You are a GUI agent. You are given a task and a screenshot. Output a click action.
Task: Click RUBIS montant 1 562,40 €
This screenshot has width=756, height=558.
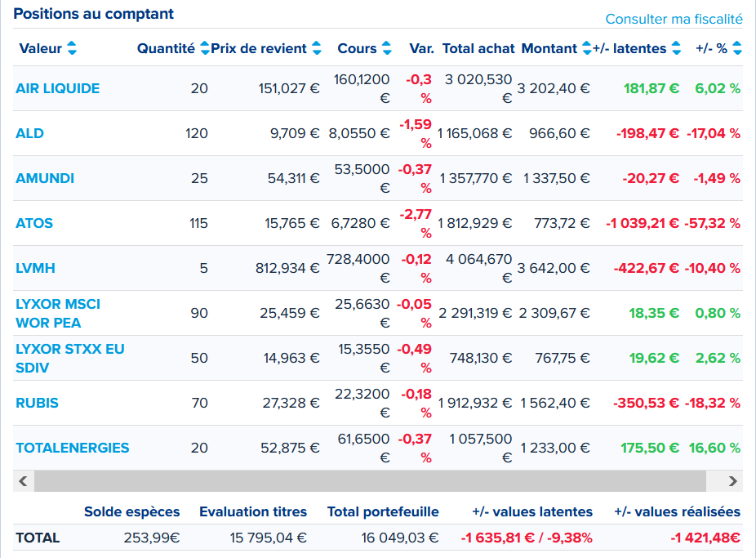coord(555,403)
